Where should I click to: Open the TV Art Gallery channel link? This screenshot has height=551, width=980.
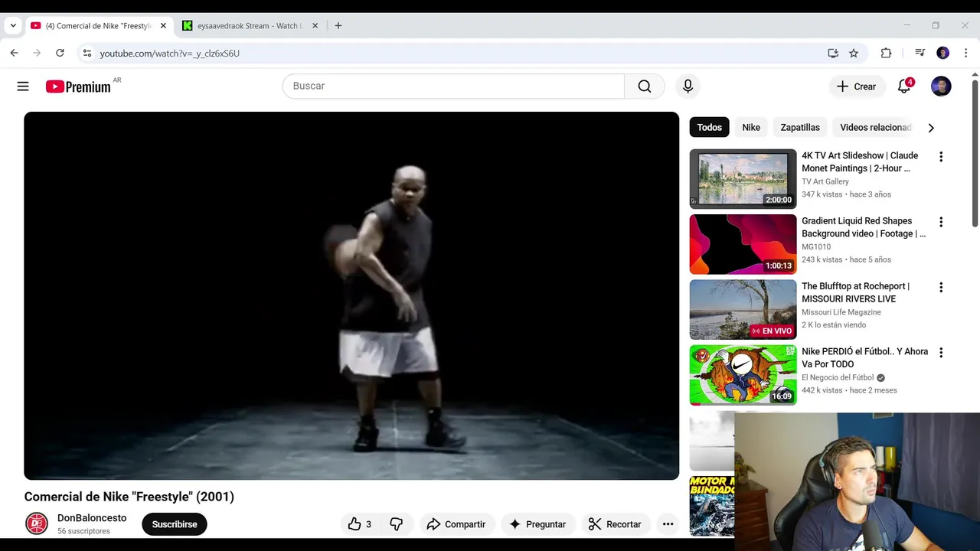825,181
